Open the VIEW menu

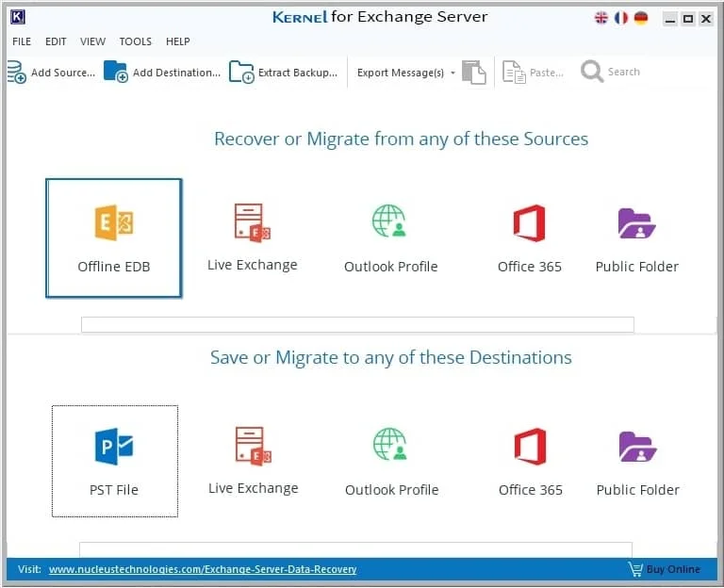coord(92,41)
